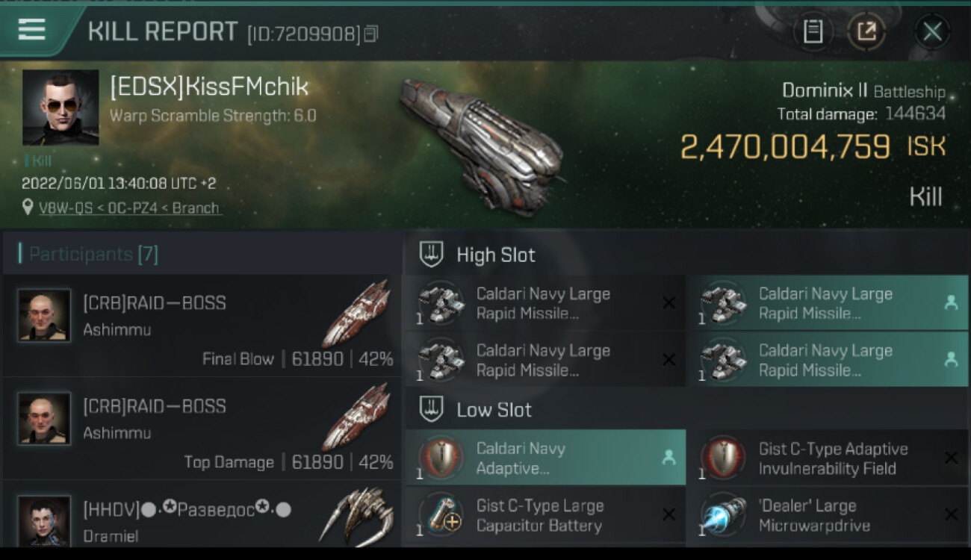Select the Gist C-Type Large Capacitor Battery
971x560 pixels.
click(x=545, y=515)
